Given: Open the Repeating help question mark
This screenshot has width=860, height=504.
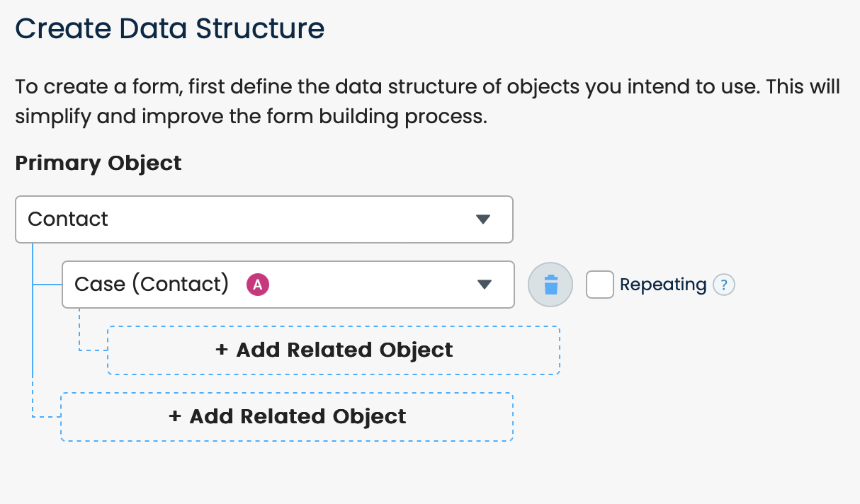Looking at the screenshot, I should (723, 285).
